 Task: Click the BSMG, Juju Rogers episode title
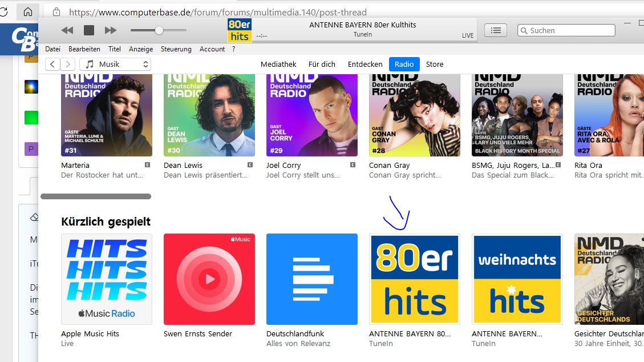click(x=513, y=165)
